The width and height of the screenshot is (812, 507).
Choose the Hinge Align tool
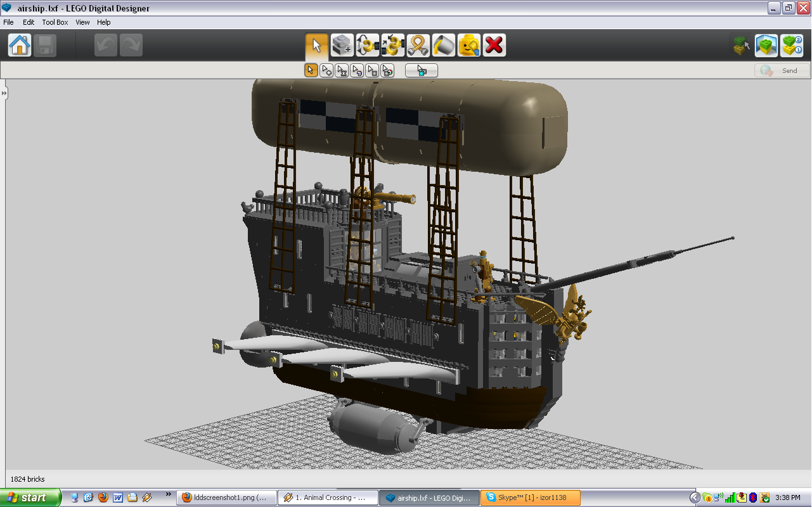(x=393, y=46)
